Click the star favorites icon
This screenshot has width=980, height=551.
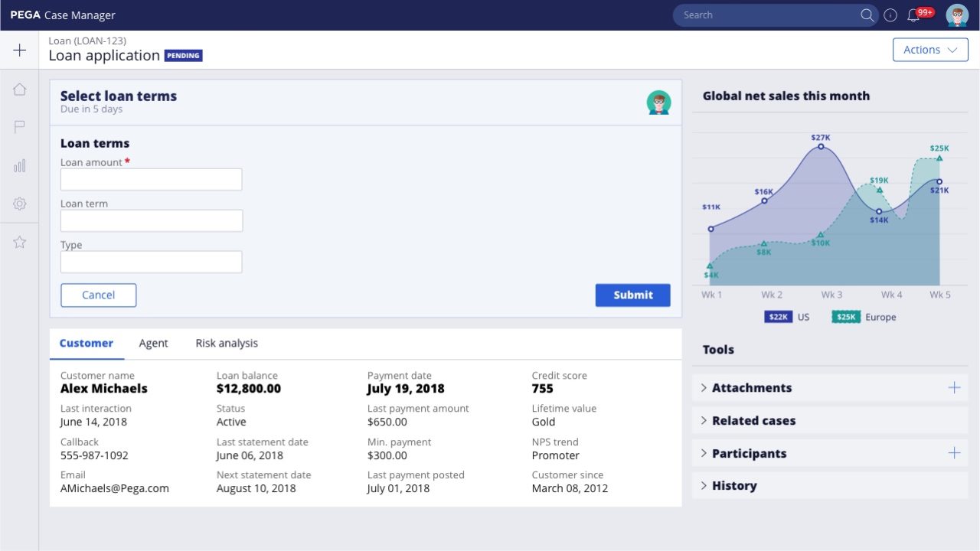coord(19,242)
